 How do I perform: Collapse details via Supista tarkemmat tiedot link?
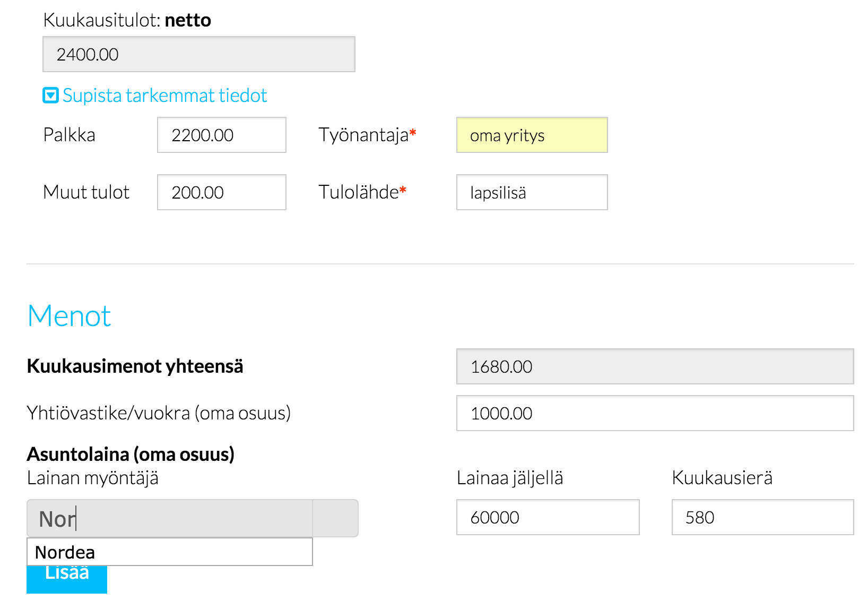coord(164,96)
